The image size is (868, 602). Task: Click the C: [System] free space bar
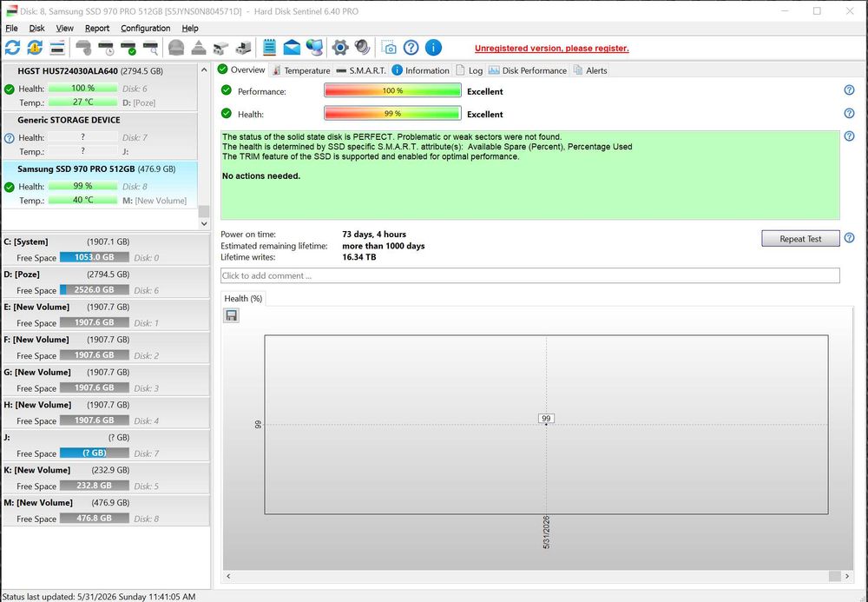[94, 257]
